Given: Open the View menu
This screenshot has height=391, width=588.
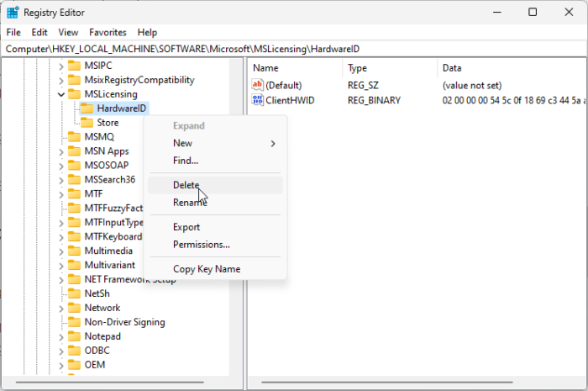Looking at the screenshot, I should 68,33.
